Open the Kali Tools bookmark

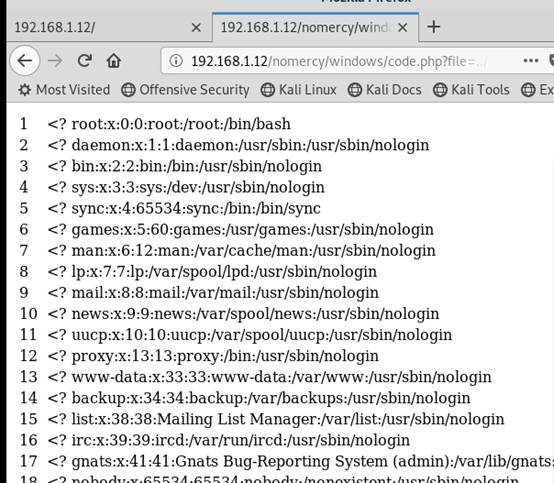click(471, 90)
